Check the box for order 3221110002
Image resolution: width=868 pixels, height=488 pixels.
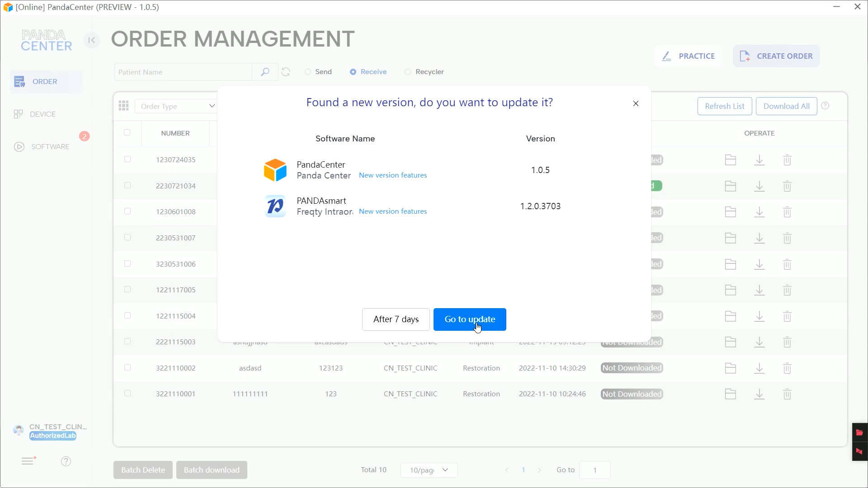127,367
